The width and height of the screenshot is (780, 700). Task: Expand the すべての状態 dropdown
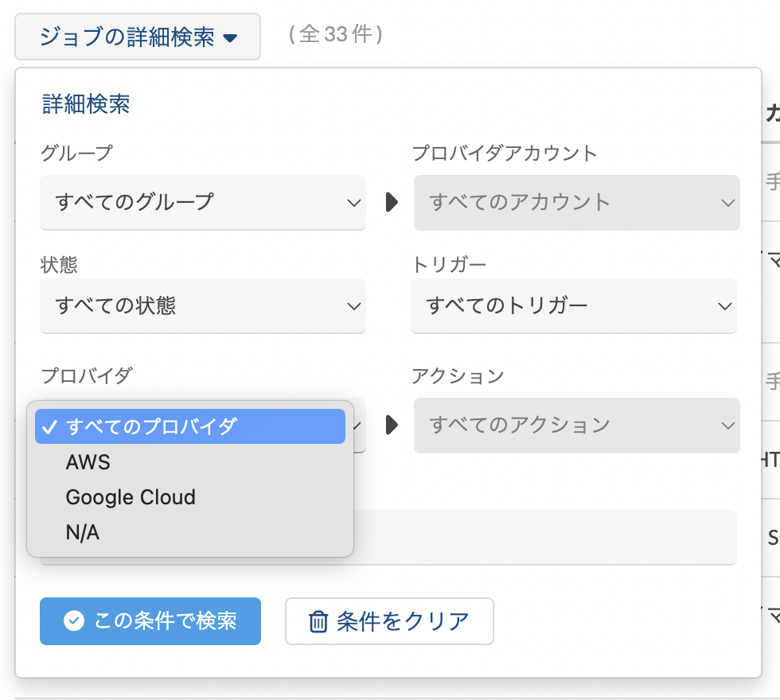202,305
